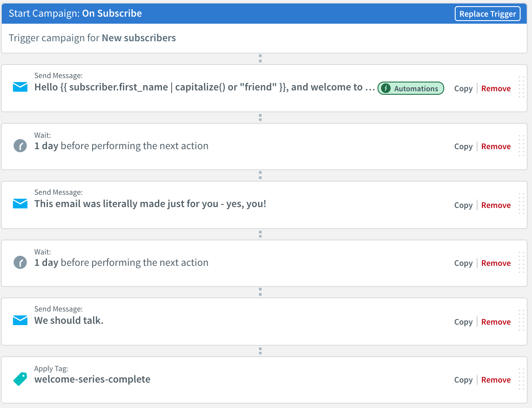The width and height of the screenshot is (532, 408).
Task: Copy the welcome email step
Action: coord(463,88)
